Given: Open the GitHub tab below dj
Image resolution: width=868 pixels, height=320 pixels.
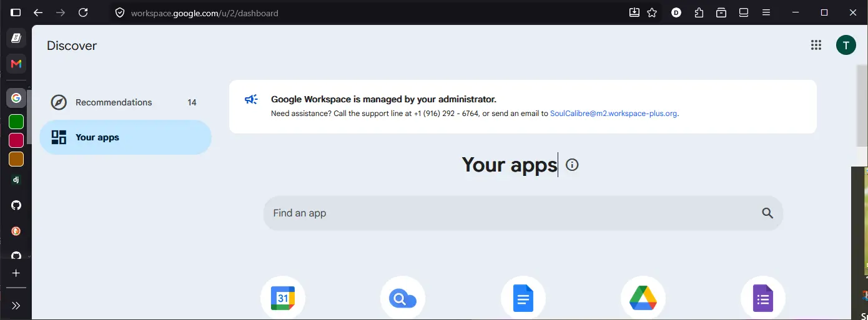Looking at the screenshot, I should point(16,205).
